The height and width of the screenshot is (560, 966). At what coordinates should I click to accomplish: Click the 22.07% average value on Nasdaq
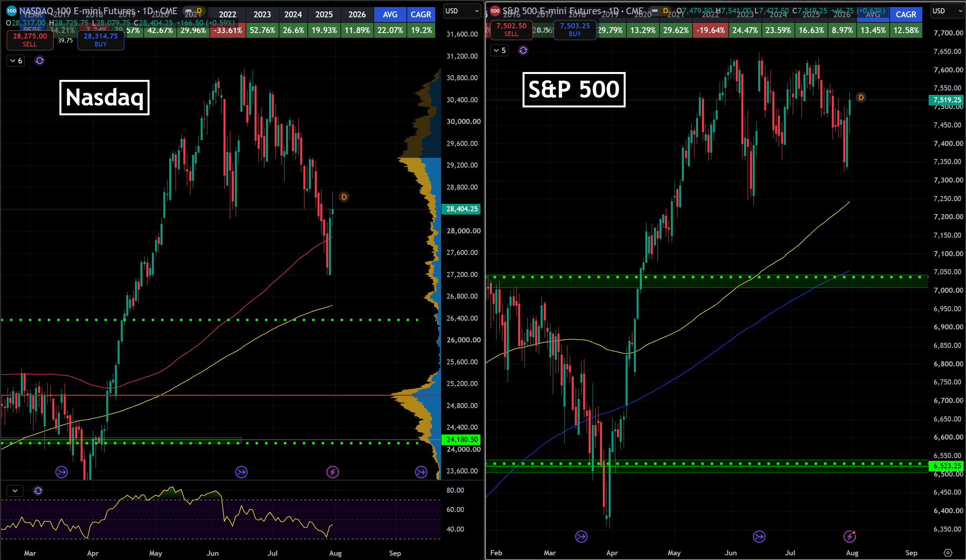coord(390,30)
